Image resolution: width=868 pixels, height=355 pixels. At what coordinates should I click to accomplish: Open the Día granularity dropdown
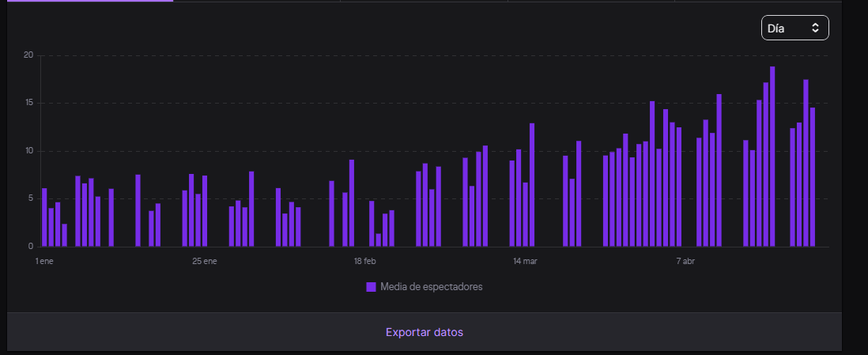(795, 28)
